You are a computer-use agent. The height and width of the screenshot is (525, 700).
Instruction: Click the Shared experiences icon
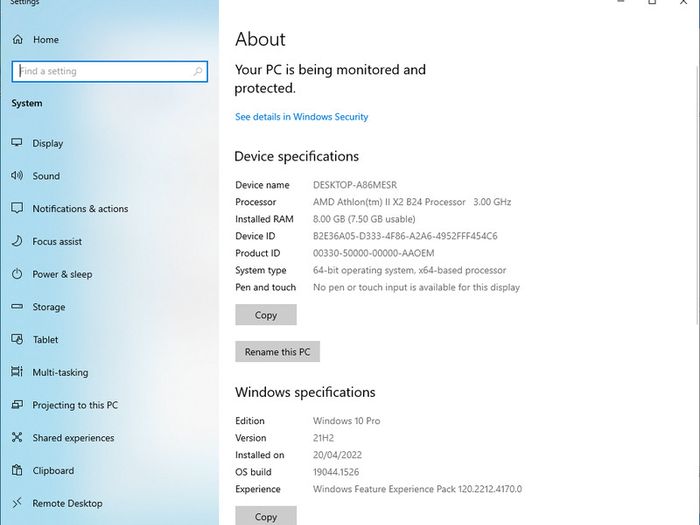coord(17,437)
